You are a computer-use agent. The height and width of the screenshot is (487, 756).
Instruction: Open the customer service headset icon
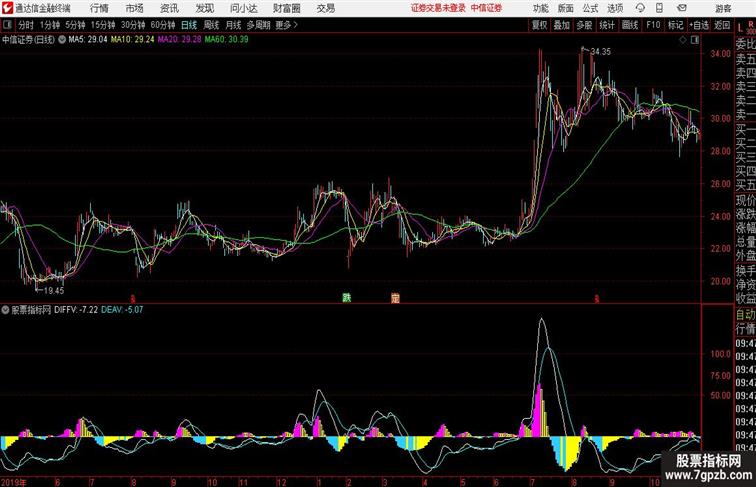(x=640, y=8)
